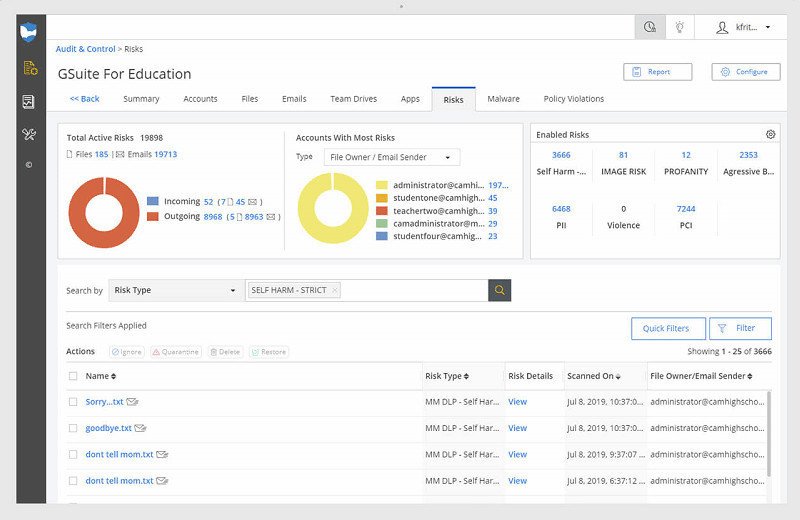Open the audit checklist sidebar icon
The width and height of the screenshot is (800, 520).
(x=29, y=102)
